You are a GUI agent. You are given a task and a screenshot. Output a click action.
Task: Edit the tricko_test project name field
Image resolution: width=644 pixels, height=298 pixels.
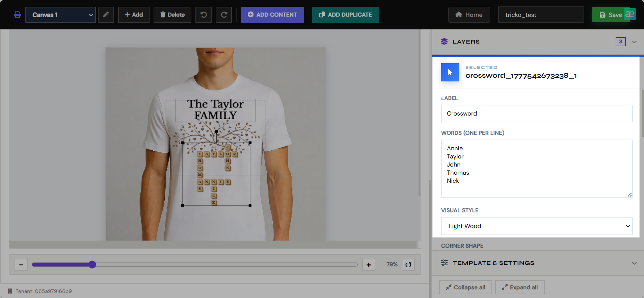tap(541, 15)
